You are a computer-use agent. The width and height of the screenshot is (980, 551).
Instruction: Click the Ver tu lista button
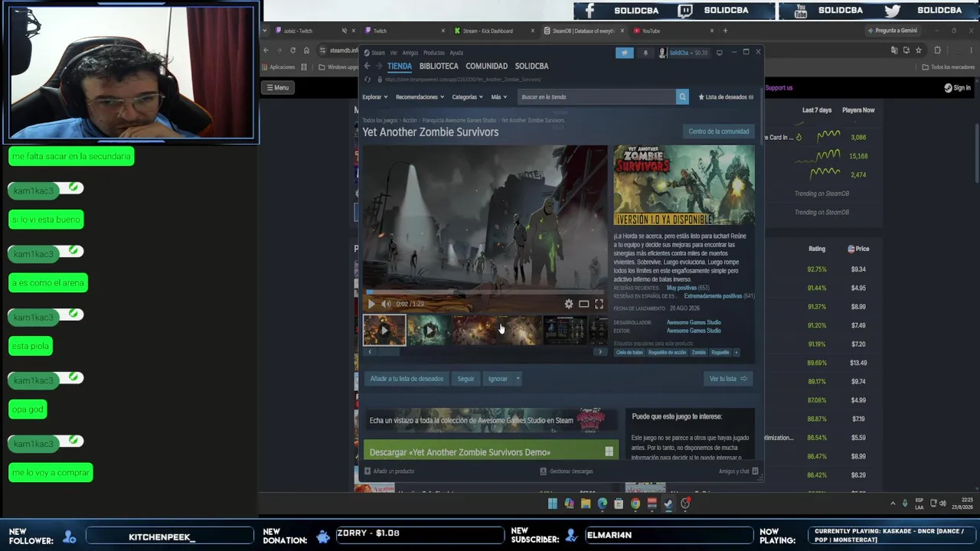coord(728,379)
